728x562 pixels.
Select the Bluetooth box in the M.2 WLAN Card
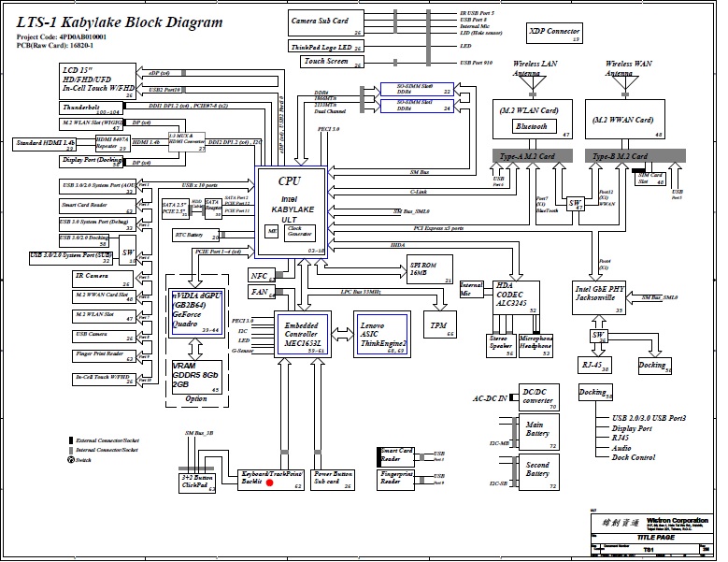click(534, 126)
